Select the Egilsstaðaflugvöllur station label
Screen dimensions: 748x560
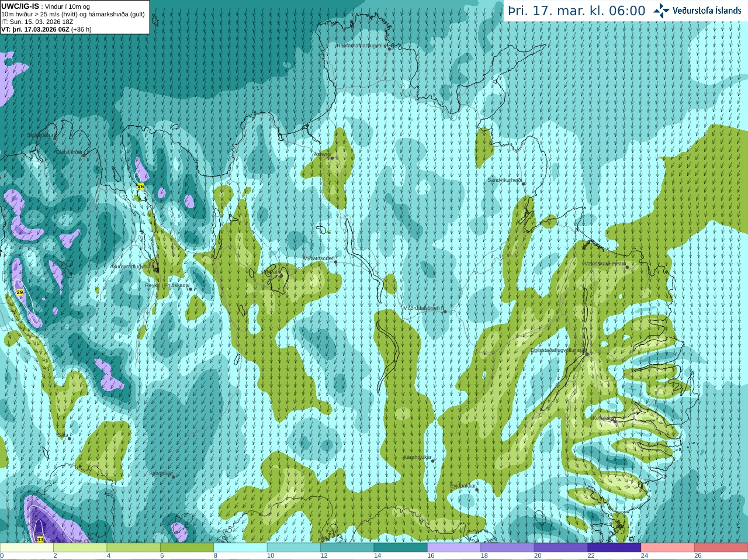coord(557,350)
